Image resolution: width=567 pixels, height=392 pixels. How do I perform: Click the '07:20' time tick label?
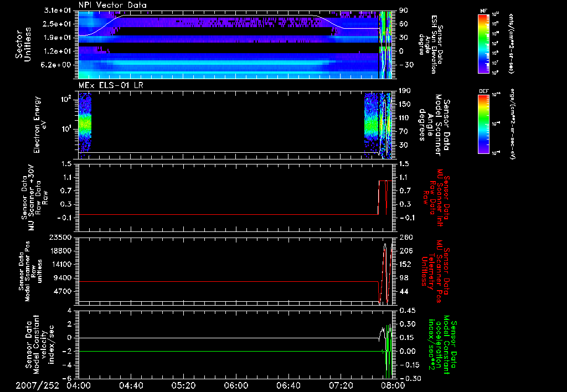tap(341, 385)
